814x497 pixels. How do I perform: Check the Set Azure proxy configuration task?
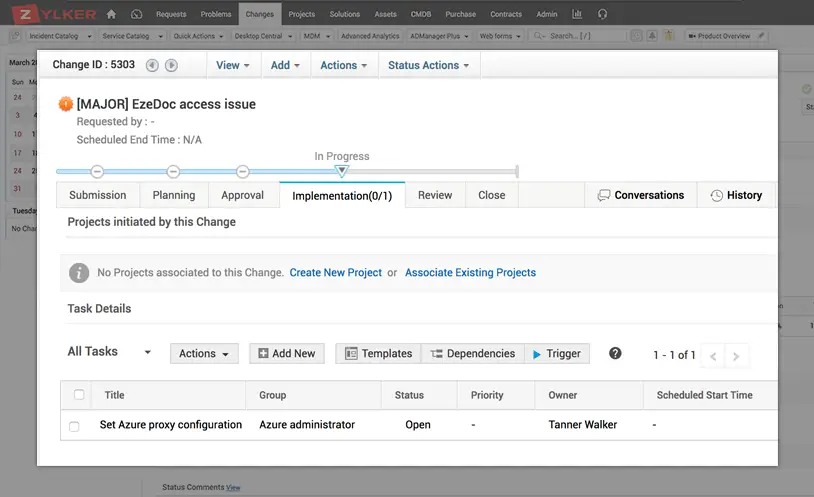click(74, 426)
